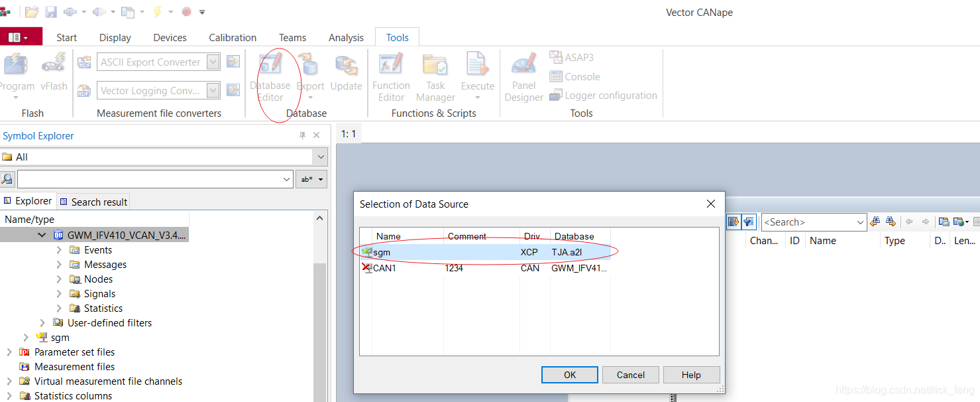Open the All filter dropdown
980x402 pixels.
click(321, 157)
